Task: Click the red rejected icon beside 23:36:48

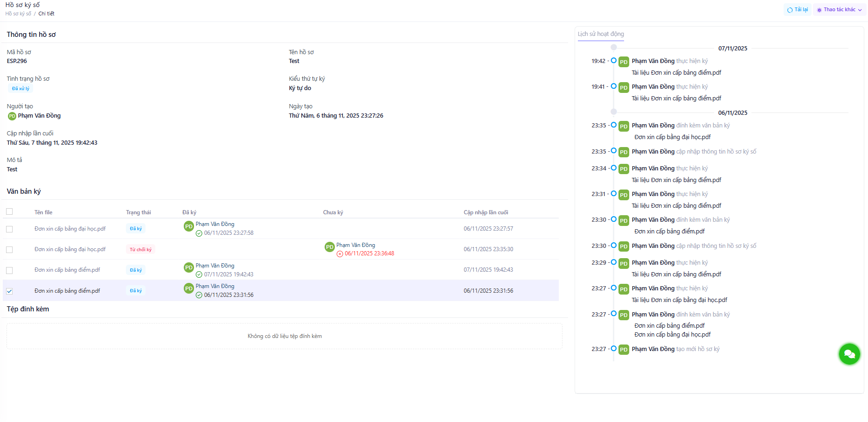Action: point(340,254)
